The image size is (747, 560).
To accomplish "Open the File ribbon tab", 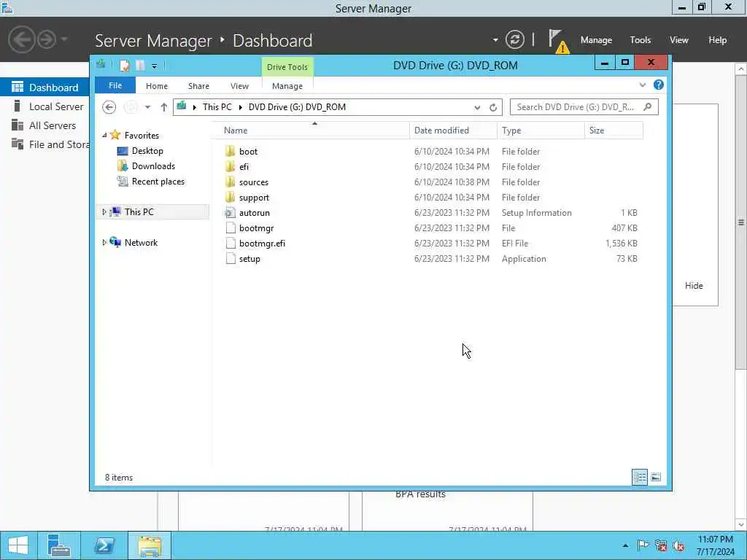I will click(x=115, y=85).
